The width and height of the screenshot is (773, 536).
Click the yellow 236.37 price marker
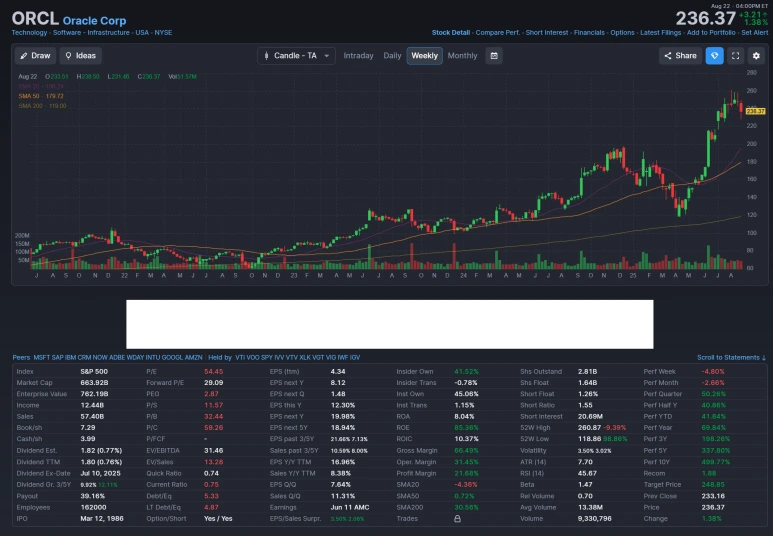(x=755, y=111)
